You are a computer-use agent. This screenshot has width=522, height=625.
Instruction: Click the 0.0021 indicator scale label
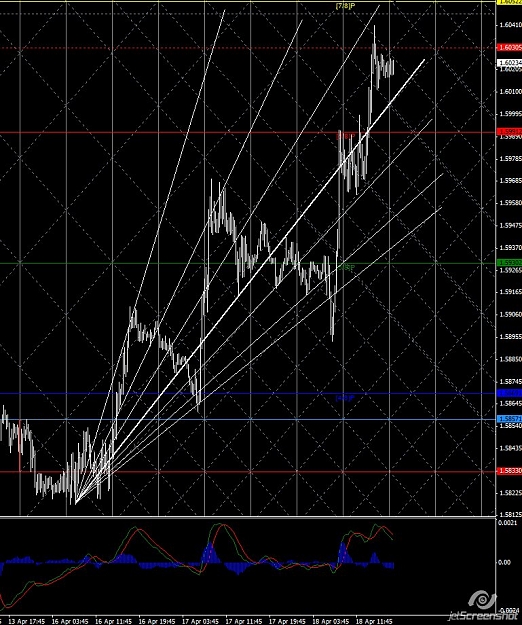tap(507, 523)
